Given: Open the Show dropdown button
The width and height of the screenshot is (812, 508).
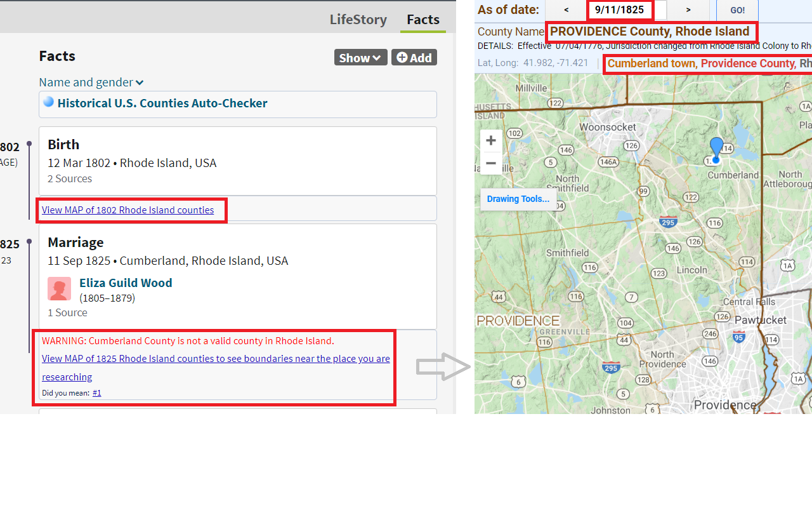Looking at the screenshot, I should (361, 57).
